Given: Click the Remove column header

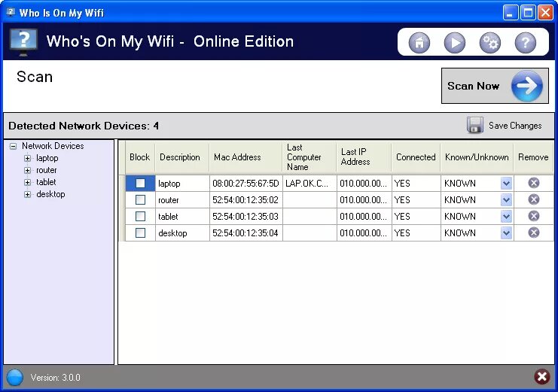Looking at the screenshot, I should coord(533,157).
